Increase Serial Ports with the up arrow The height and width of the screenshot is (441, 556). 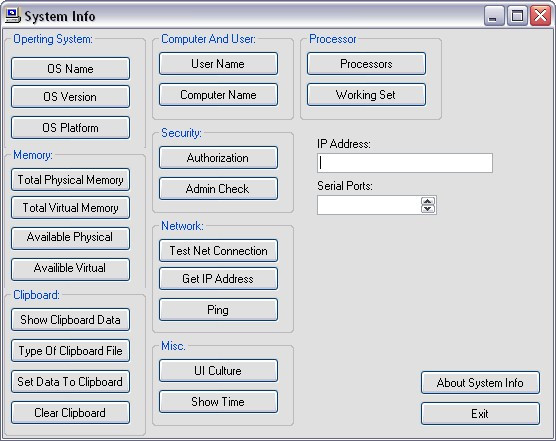click(x=428, y=201)
